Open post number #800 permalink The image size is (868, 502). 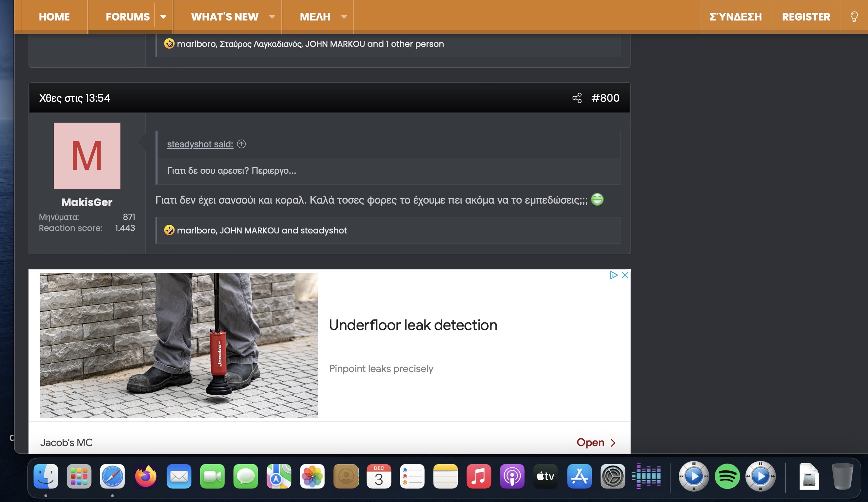click(605, 98)
